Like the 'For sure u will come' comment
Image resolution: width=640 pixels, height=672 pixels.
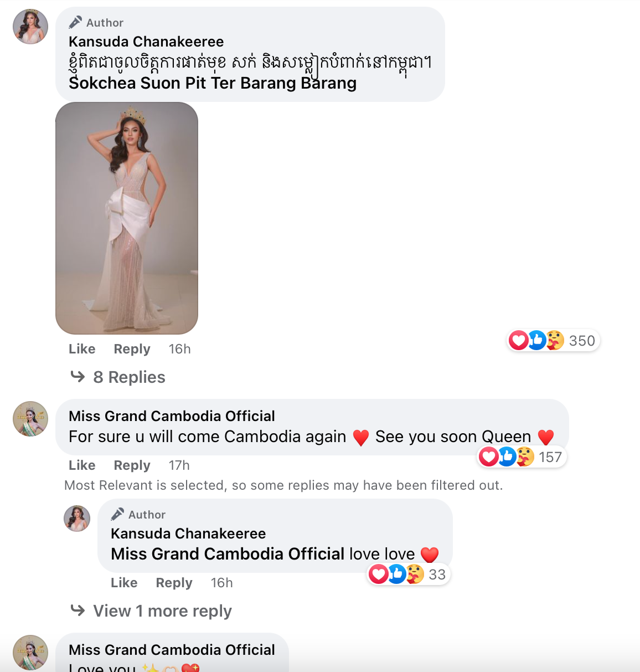82,465
